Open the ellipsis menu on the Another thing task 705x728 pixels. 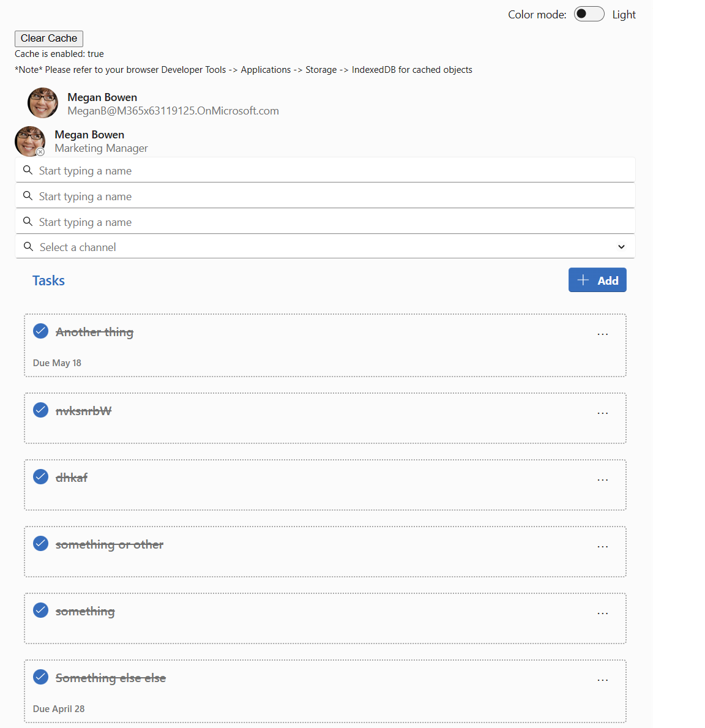point(602,334)
